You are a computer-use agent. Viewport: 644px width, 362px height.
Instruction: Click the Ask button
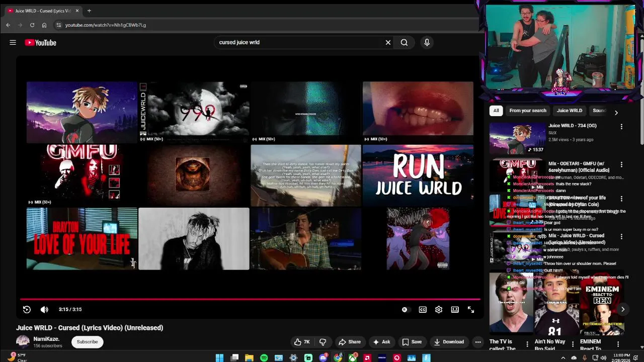(x=381, y=342)
